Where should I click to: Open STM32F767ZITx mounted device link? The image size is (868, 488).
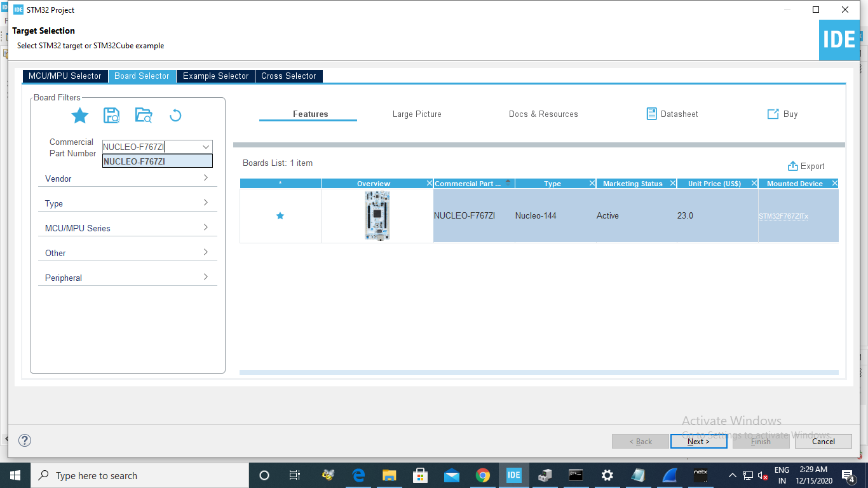(x=783, y=216)
